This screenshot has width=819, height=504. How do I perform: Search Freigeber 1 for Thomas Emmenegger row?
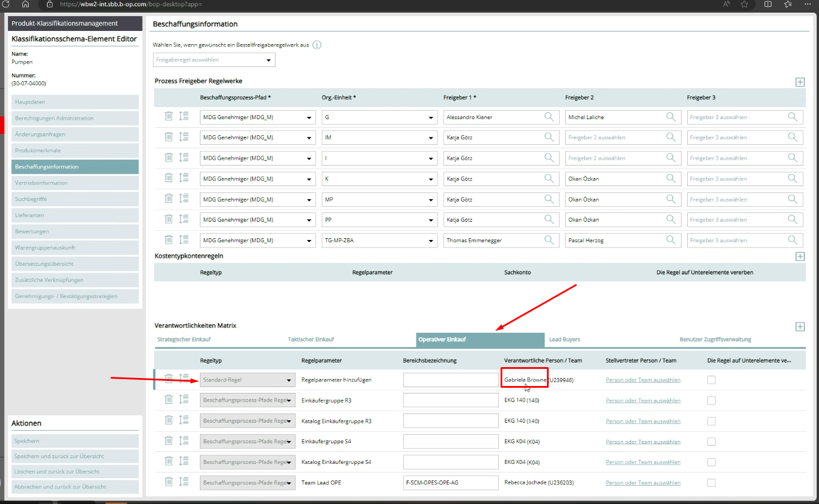pos(549,240)
